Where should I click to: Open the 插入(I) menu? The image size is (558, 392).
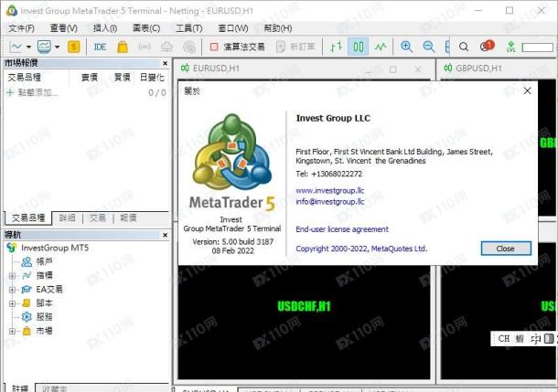[x=105, y=28]
